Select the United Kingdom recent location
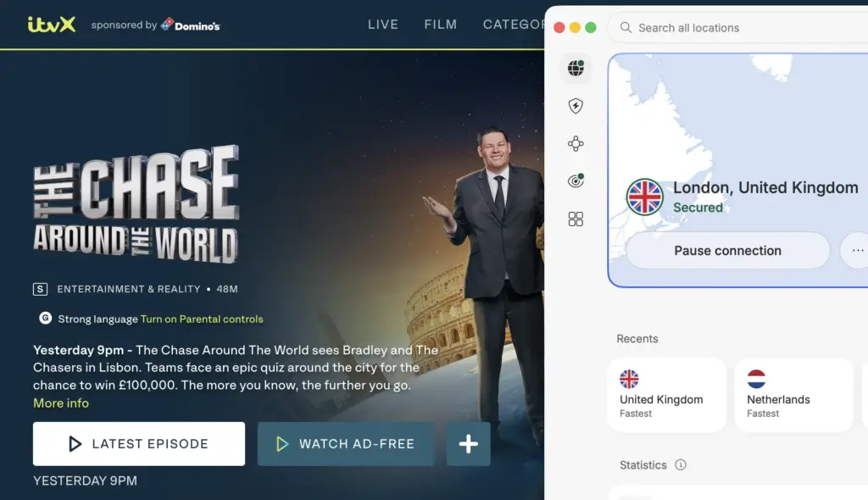 click(x=666, y=394)
